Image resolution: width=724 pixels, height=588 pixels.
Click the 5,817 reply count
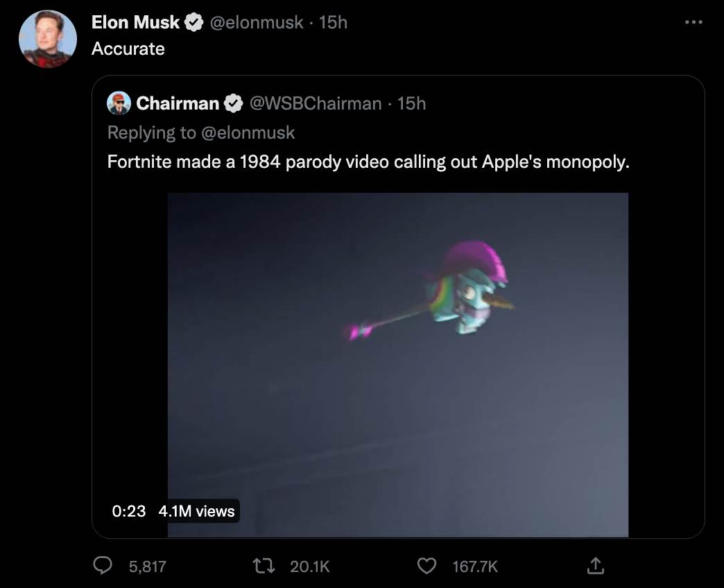click(x=147, y=567)
